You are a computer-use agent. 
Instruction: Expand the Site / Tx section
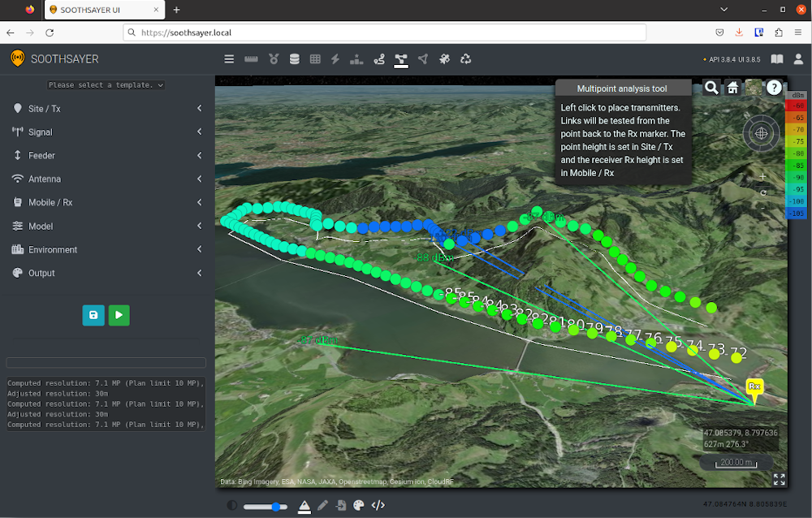[x=106, y=108]
